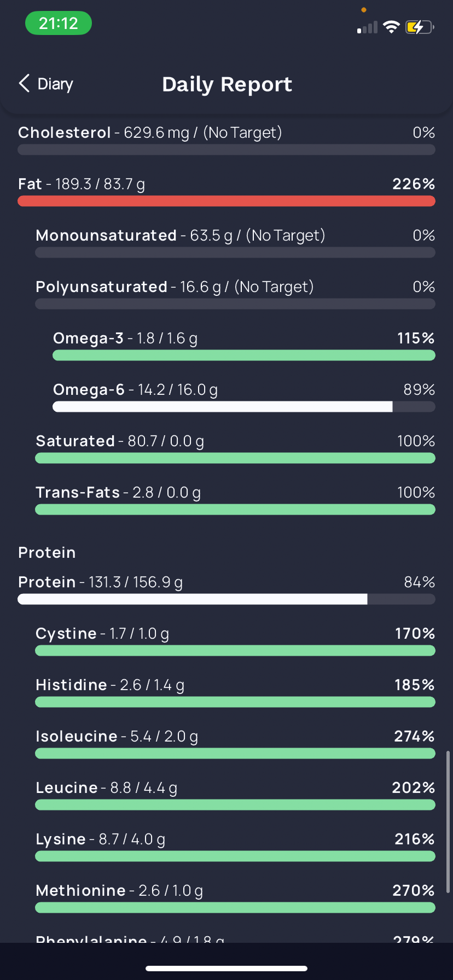Tap the cellular signal icon
The width and height of the screenshot is (453, 980).
(x=368, y=27)
